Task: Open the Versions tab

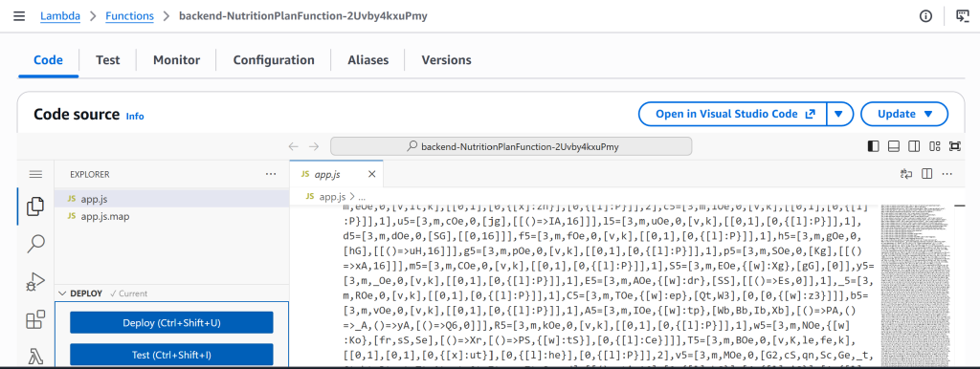Action: click(446, 60)
